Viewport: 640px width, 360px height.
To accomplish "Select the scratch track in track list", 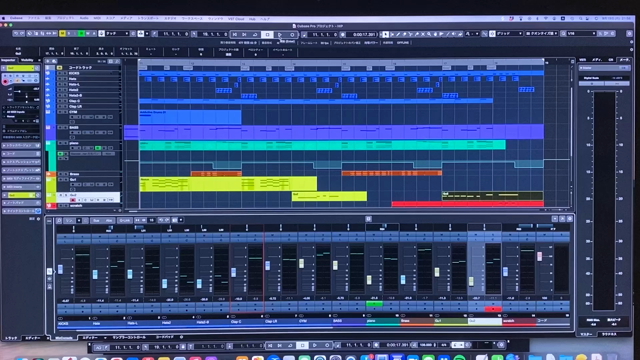I will click(90, 206).
